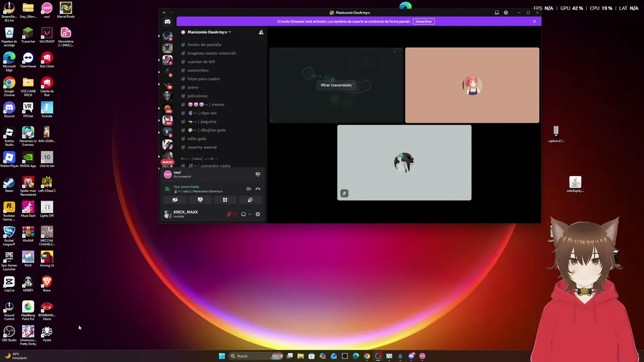Viewport: 644px width, 362px height.
Task: Unmute the microphone in user panel
Action: point(229,214)
